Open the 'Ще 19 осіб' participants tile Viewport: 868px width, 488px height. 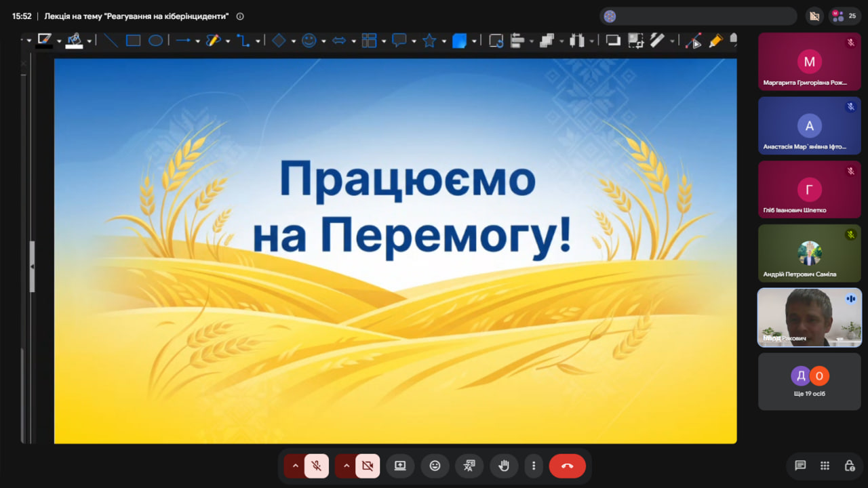810,382
